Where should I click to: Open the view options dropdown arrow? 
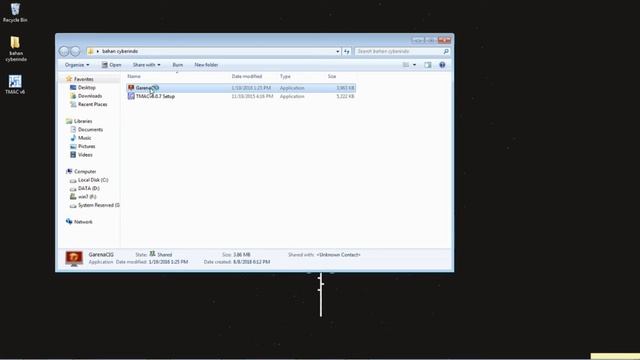tap(414, 65)
